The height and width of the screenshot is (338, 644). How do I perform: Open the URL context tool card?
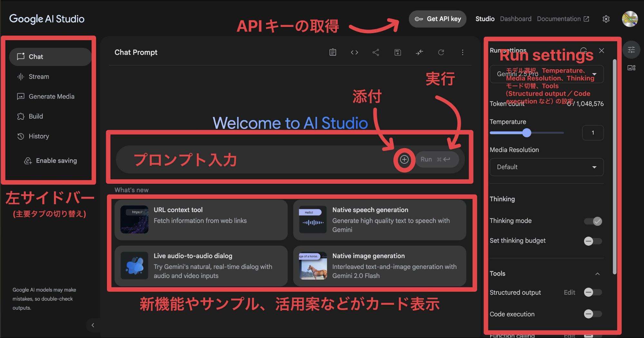(201, 220)
